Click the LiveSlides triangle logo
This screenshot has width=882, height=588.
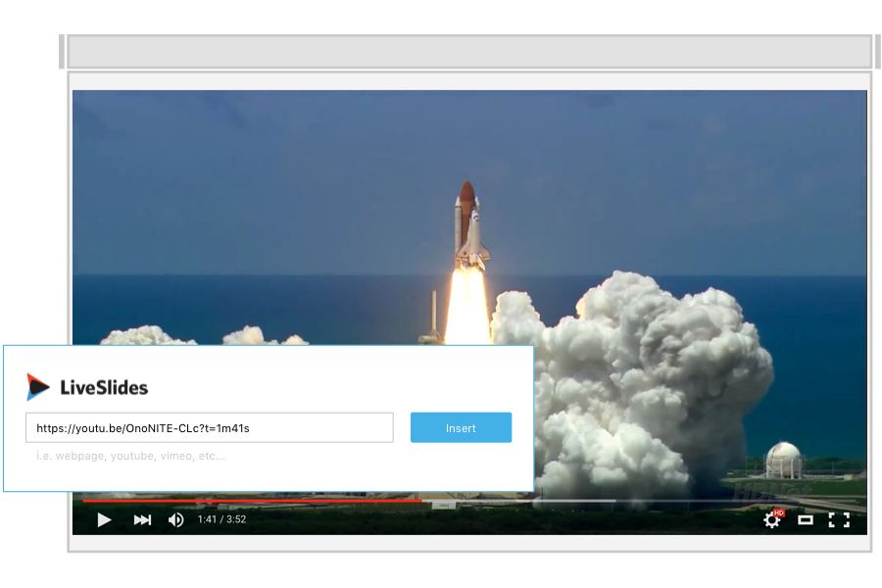tap(36, 386)
